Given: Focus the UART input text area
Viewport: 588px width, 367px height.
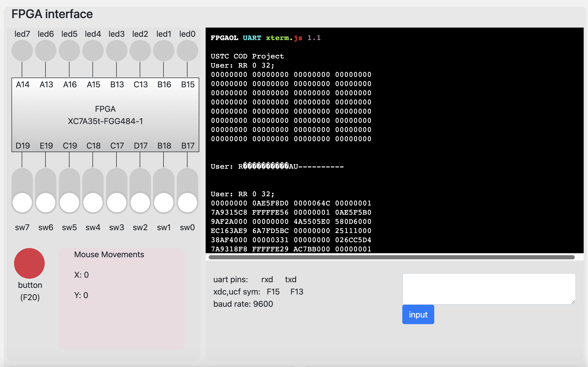Looking at the screenshot, I should point(489,289).
